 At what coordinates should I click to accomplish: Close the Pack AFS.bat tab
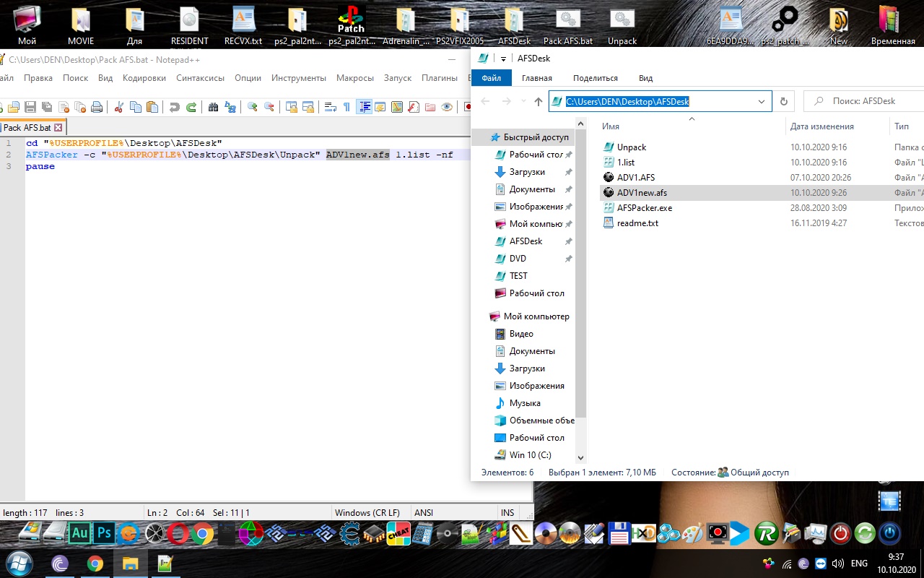click(58, 128)
